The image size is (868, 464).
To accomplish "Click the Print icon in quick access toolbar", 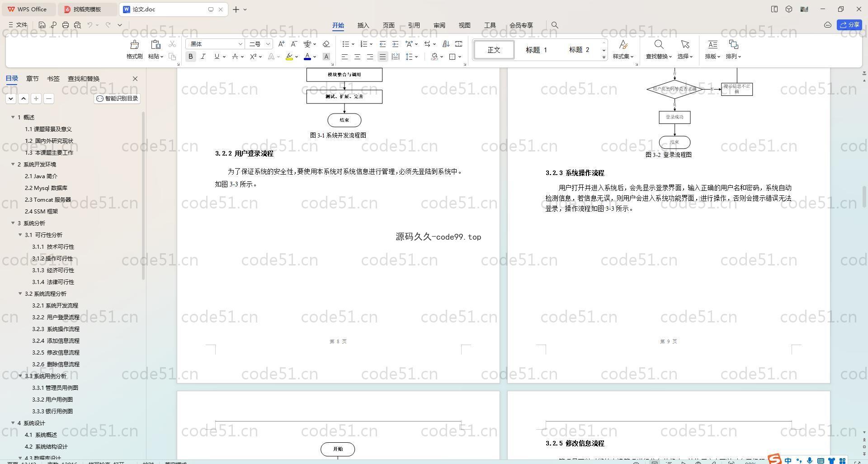I will [66, 25].
